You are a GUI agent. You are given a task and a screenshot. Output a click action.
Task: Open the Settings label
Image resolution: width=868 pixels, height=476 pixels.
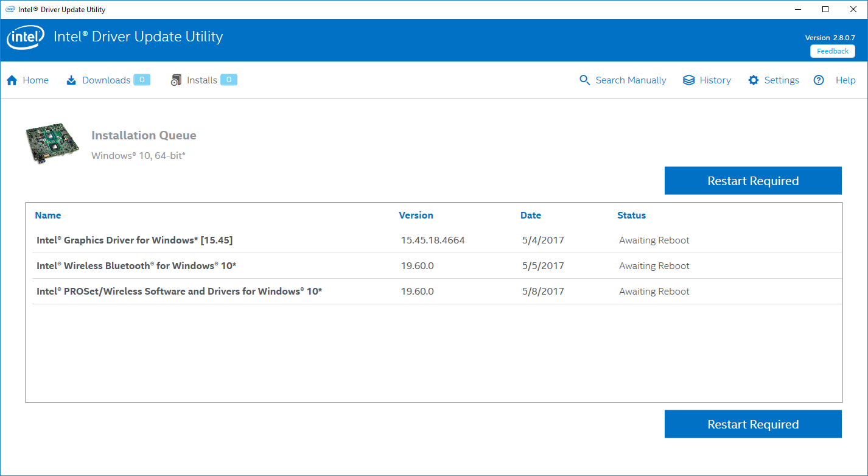tap(782, 80)
